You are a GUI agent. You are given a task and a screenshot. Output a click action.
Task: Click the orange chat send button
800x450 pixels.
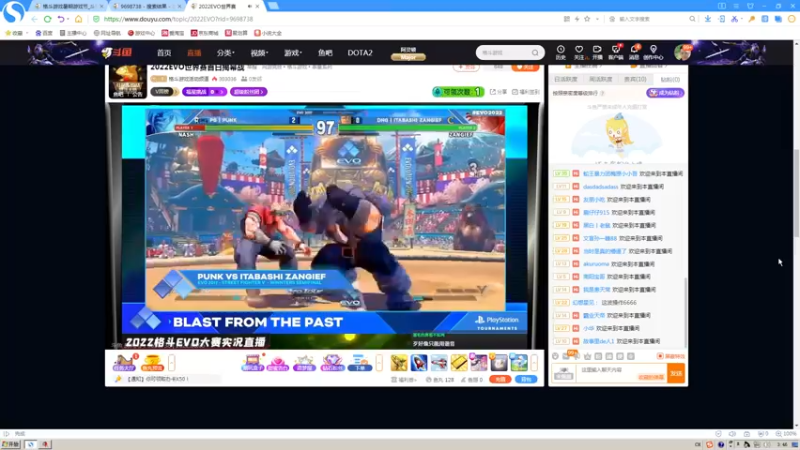click(x=676, y=373)
